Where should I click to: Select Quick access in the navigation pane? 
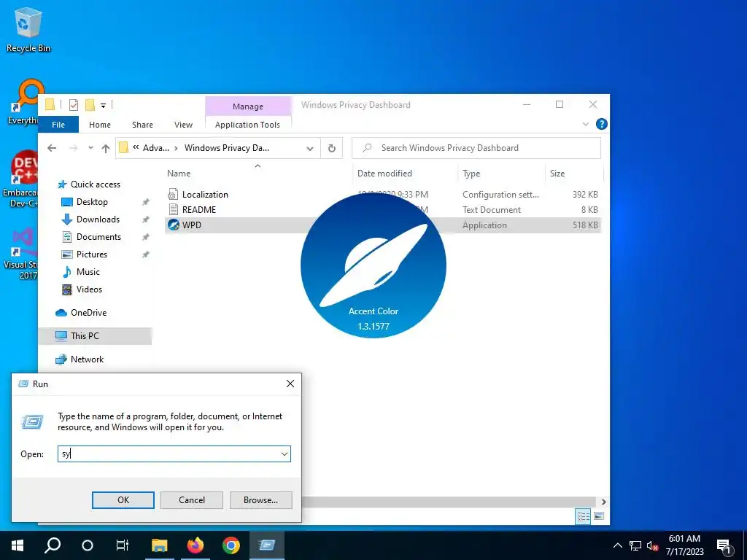coord(96,184)
